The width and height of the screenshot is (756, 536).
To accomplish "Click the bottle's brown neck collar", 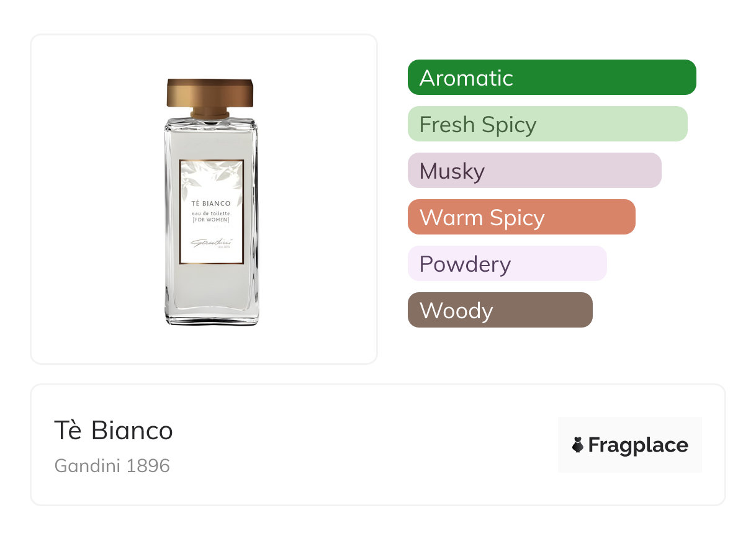I will point(210,114).
